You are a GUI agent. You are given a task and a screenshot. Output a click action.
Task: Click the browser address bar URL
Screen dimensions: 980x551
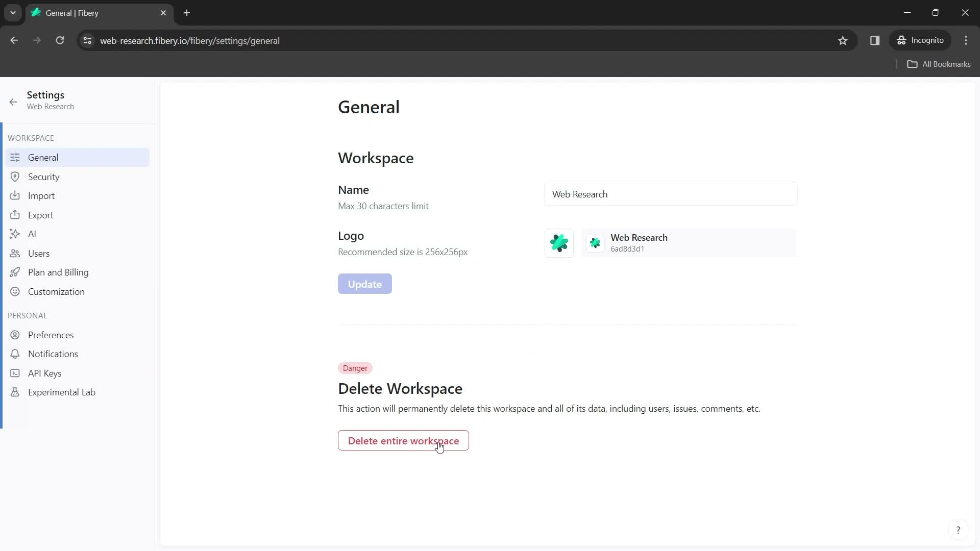coord(190,40)
